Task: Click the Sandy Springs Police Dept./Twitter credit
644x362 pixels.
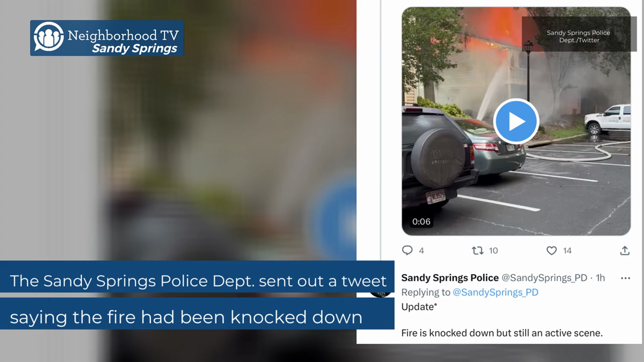Action: click(579, 36)
